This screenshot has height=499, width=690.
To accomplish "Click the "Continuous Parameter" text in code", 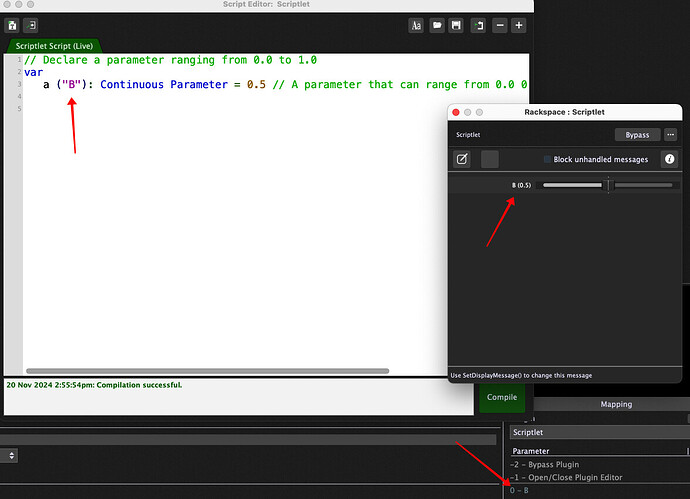I will point(164,84).
